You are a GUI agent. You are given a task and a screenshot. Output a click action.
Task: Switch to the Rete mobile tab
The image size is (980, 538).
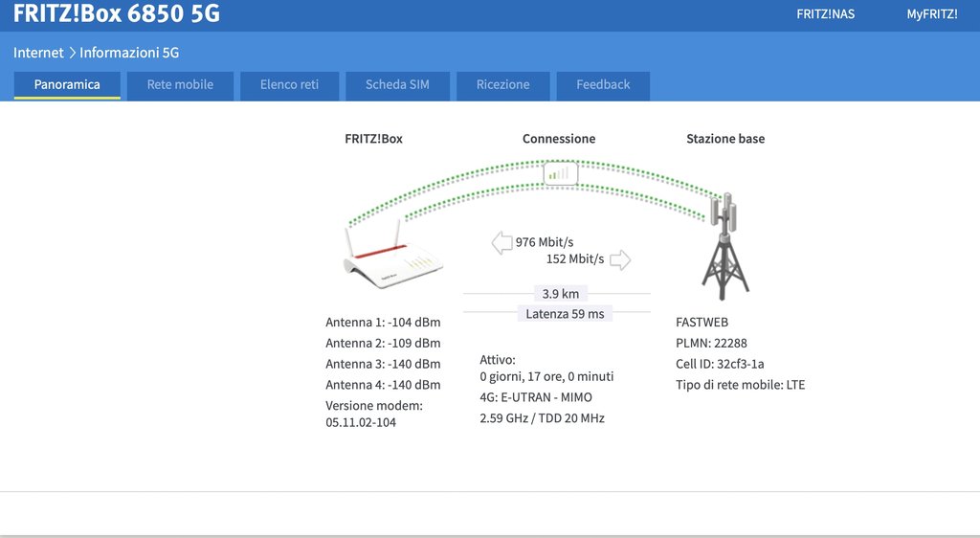pos(180,85)
